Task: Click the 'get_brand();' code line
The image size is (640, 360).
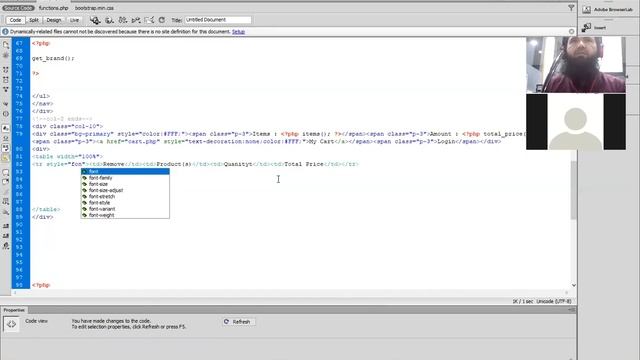Action: [53, 58]
